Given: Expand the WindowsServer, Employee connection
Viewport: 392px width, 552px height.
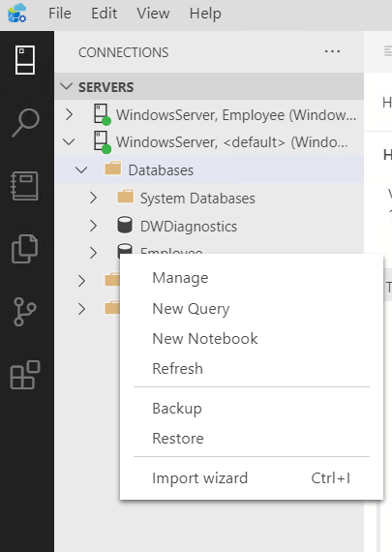Looking at the screenshot, I should 70,114.
